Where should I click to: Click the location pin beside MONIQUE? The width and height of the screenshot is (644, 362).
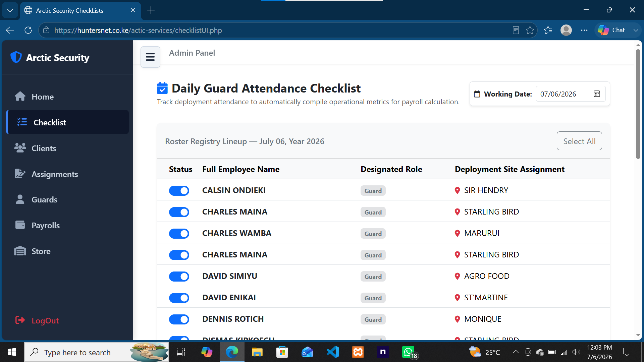coord(457,319)
